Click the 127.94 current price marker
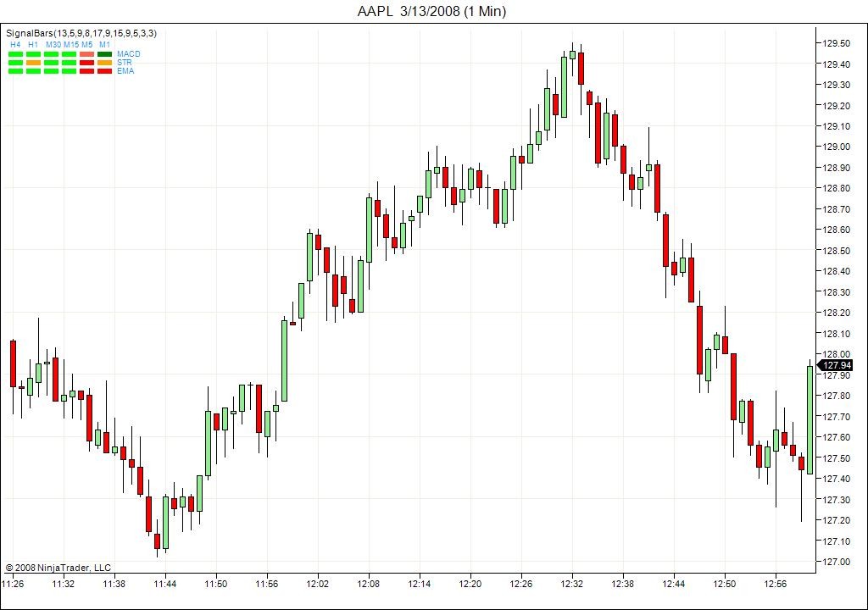868x610 pixels. coord(836,365)
